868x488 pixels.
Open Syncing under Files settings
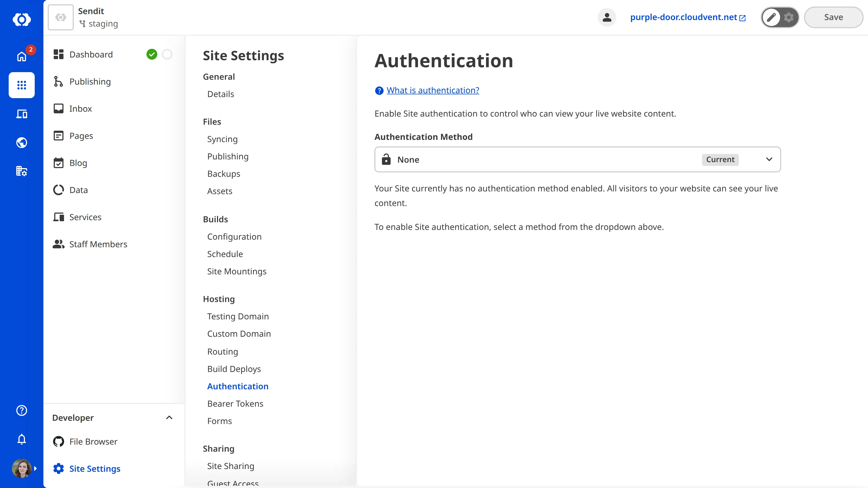pyautogui.click(x=222, y=139)
